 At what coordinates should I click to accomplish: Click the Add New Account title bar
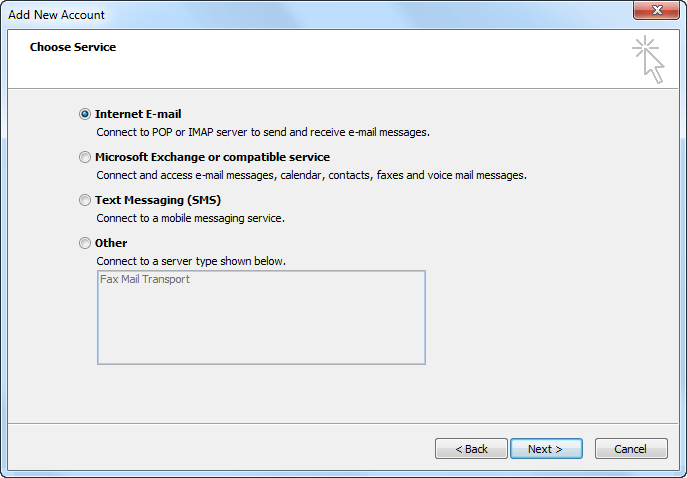click(x=300, y=15)
